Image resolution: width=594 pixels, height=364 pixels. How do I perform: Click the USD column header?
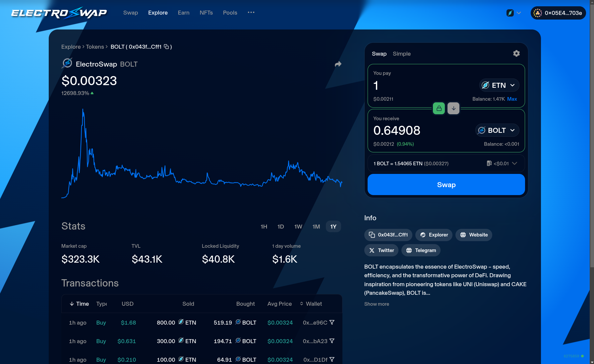(x=128, y=304)
